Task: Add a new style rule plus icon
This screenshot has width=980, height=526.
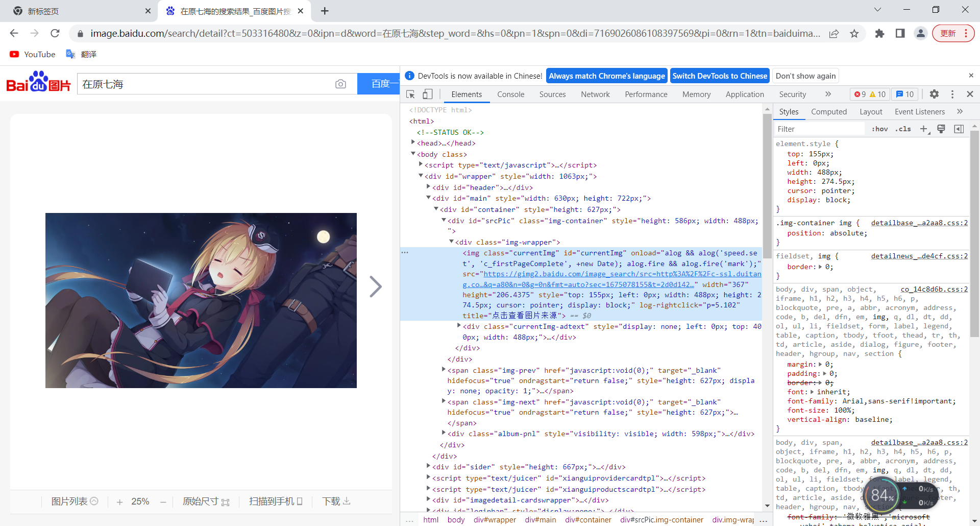Action: (924, 129)
